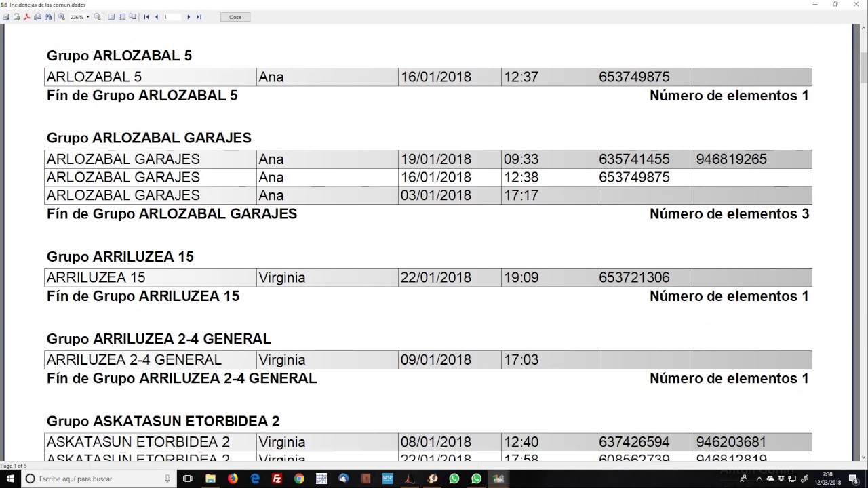Screen dimensions: 868x488
Task: Click Fín de Grupo ARRILUZEA 2-4 GENERAL
Action: [x=182, y=378]
